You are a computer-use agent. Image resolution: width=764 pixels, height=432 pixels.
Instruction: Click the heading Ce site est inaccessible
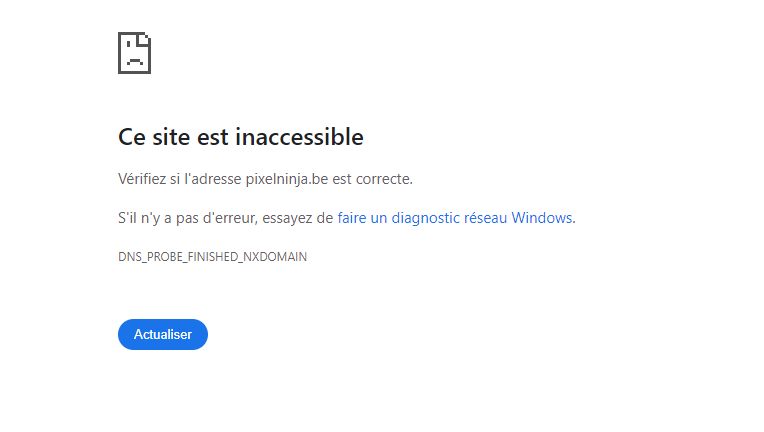[240, 137]
